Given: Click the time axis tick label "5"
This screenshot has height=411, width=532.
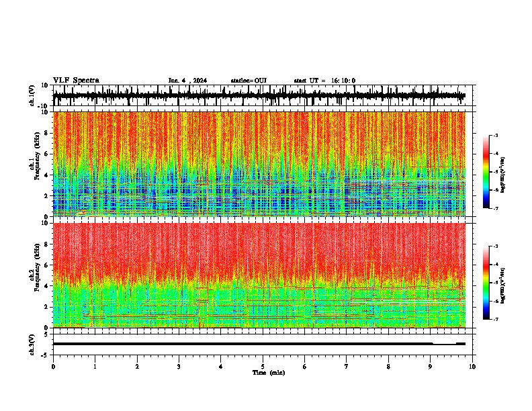Looking at the screenshot, I should 263,367.
